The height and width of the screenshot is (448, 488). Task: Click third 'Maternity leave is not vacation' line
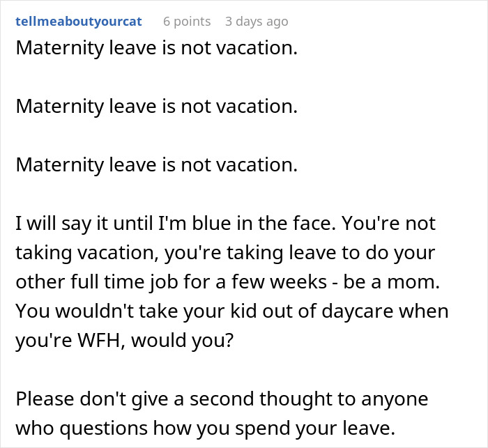155,165
